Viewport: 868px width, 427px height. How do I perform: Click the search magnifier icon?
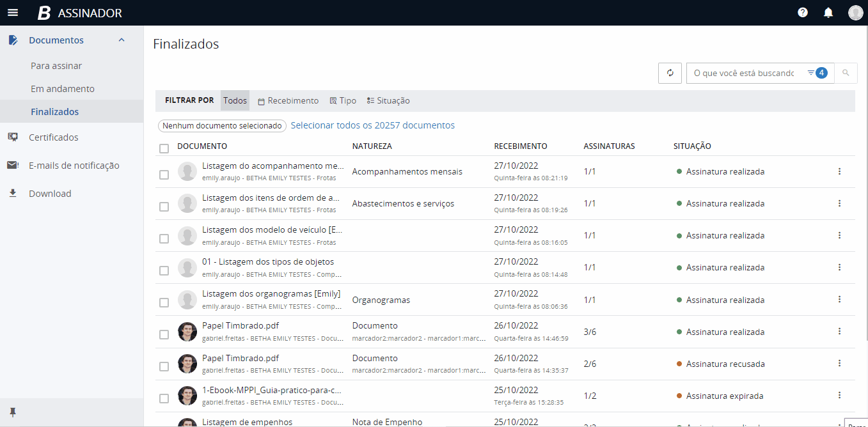point(846,73)
